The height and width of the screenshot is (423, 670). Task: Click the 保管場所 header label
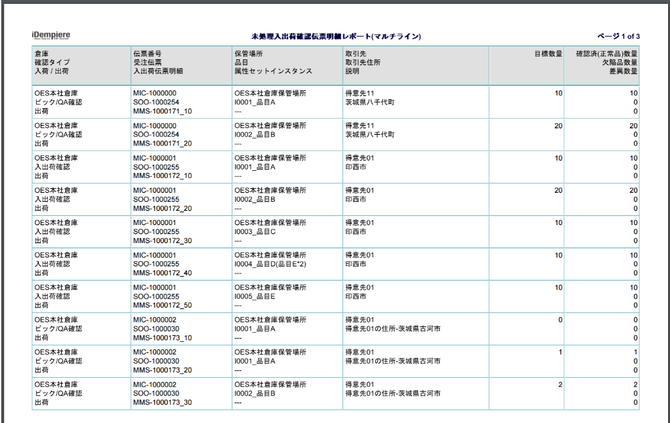click(248, 53)
